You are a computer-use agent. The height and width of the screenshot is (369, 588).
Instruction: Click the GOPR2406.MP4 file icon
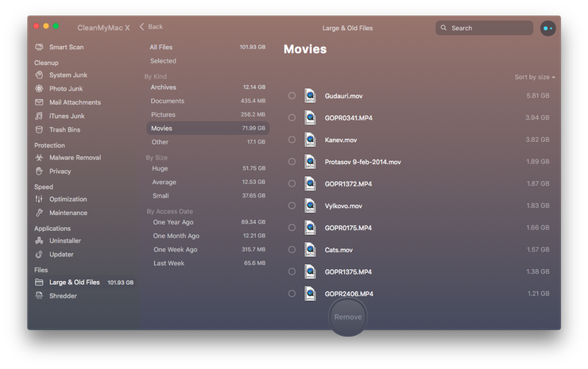[310, 294]
